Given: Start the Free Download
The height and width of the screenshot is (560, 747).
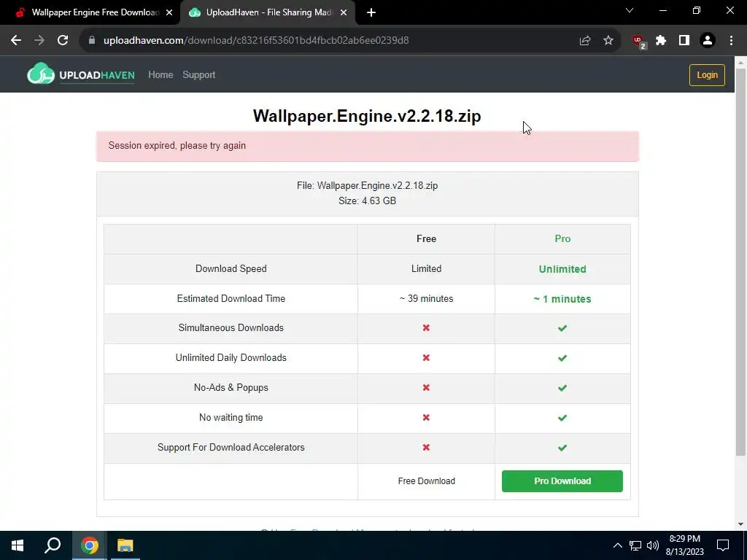Looking at the screenshot, I should click(x=426, y=481).
